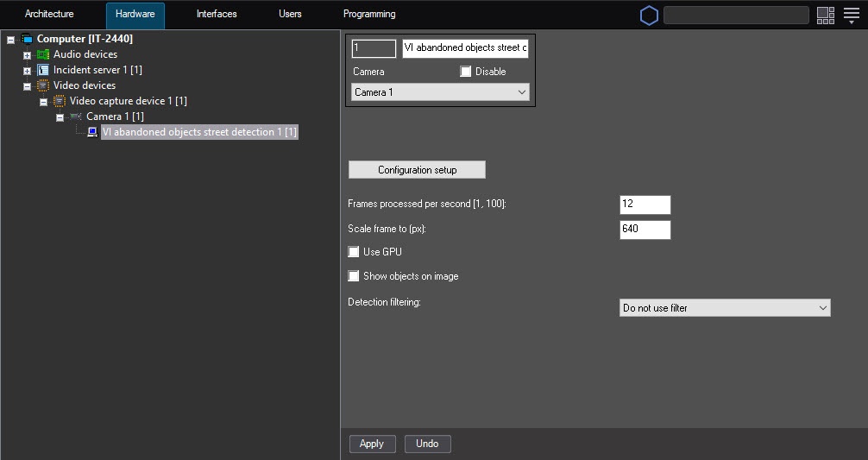Expand the Audio devices tree node
This screenshot has height=460, width=868.
[27, 55]
